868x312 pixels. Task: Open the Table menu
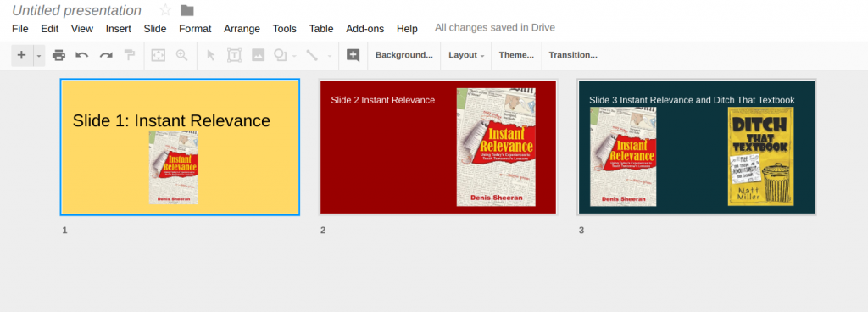tap(321, 29)
